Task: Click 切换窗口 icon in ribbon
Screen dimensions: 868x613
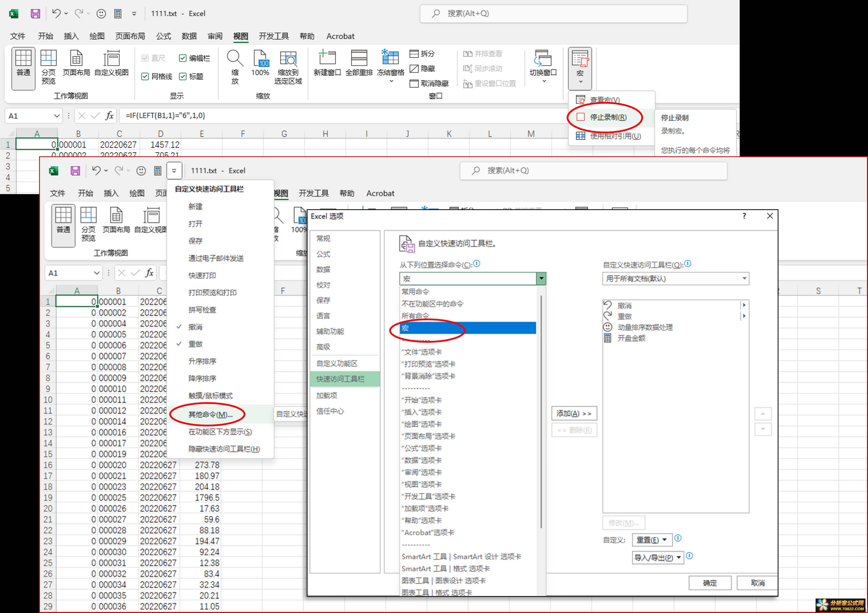Action: coord(543,58)
